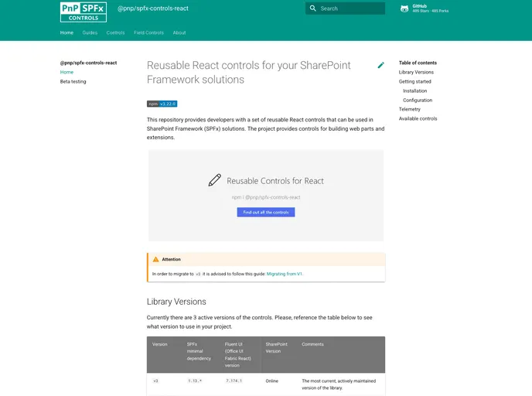Click the Version column header

point(160,344)
